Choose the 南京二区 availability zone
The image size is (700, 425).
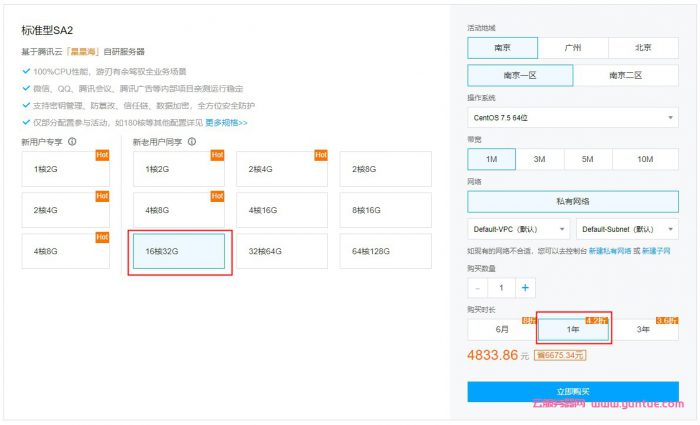(x=626, y=75)
